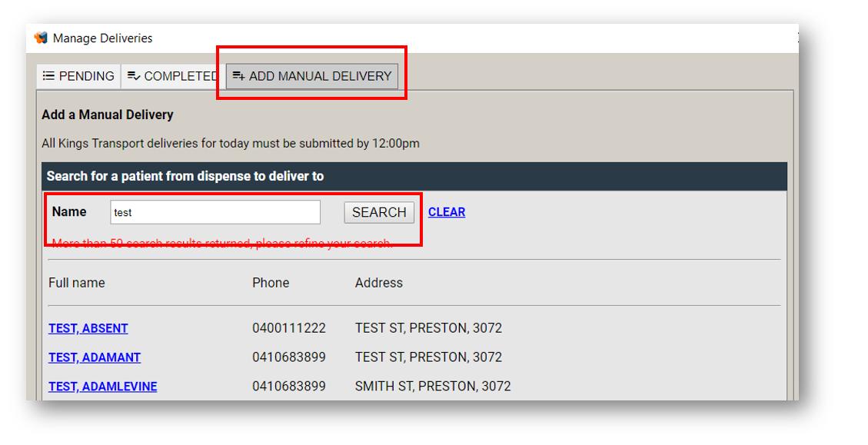Open patient TEST, ABSENT
Viewport: 868px width, 445px height.
[x=88, y=328]
